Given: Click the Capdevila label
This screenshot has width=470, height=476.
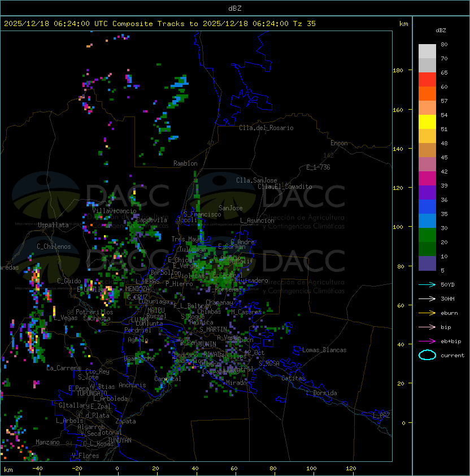Looking at the screenshot, I should 152,220.
